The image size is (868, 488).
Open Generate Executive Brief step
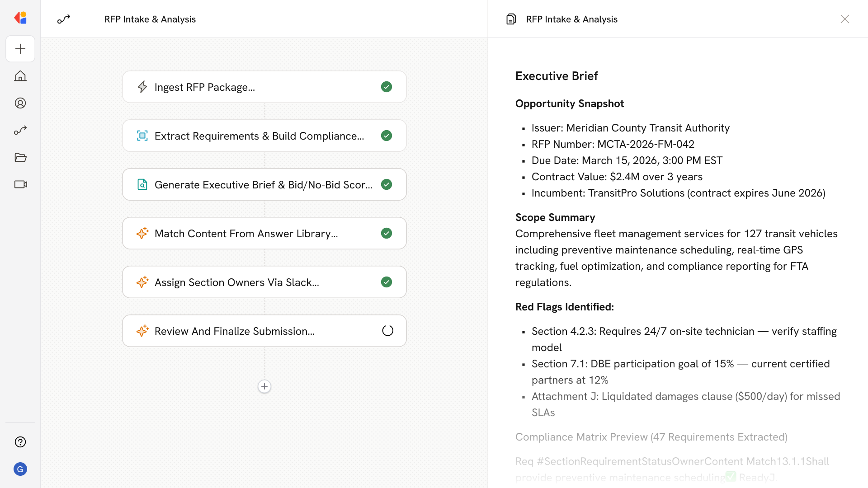(x=264, y=184)
